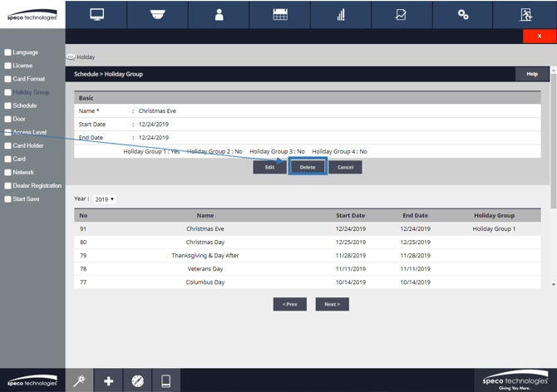Click the 11/11/2019 start date cell

click(351, 269)
